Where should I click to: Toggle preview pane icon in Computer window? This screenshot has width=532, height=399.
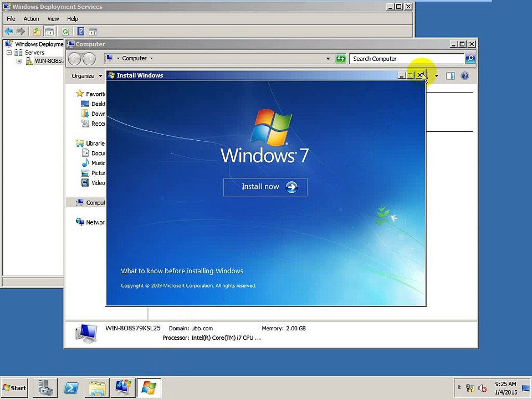click(x=450, y=76)
